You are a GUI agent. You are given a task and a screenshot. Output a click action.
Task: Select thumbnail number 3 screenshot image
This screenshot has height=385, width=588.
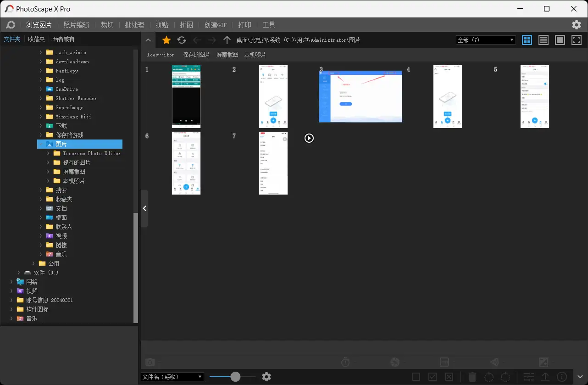point(360,96)
